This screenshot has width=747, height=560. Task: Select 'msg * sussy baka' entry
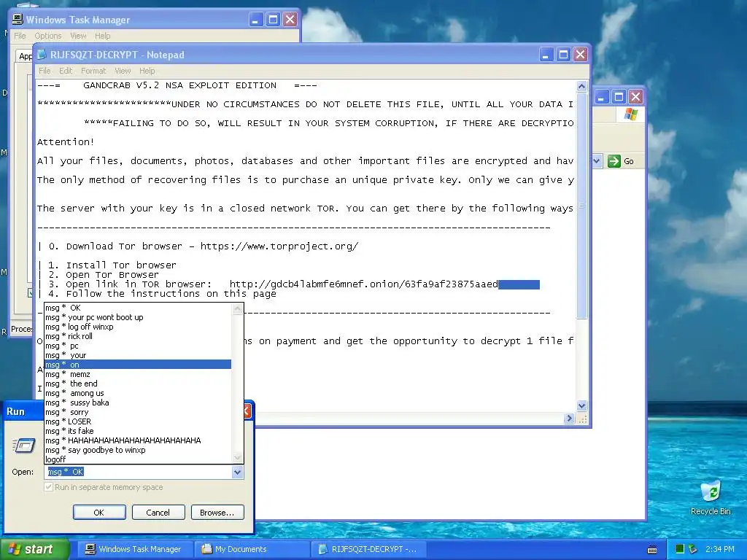click(138, 402)
